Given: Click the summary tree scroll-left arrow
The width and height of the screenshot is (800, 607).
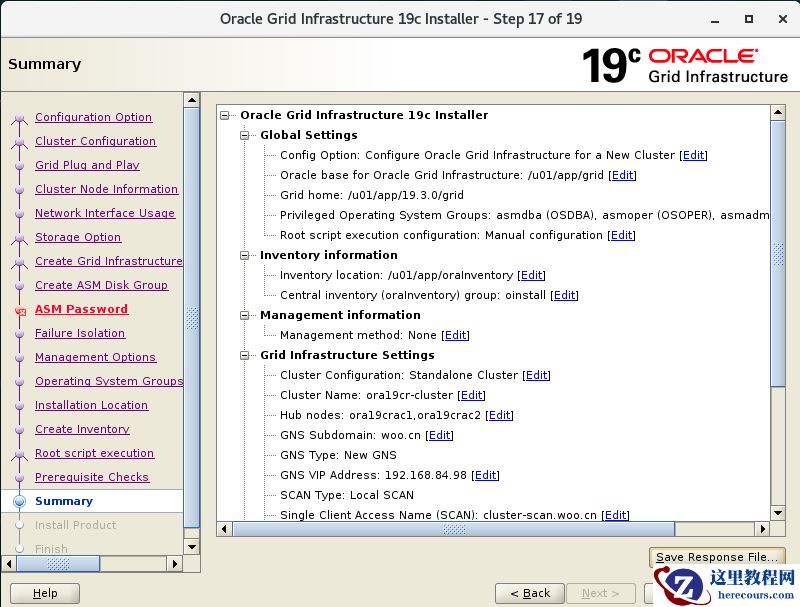Looking at the screenshot, I should (224, 529).
